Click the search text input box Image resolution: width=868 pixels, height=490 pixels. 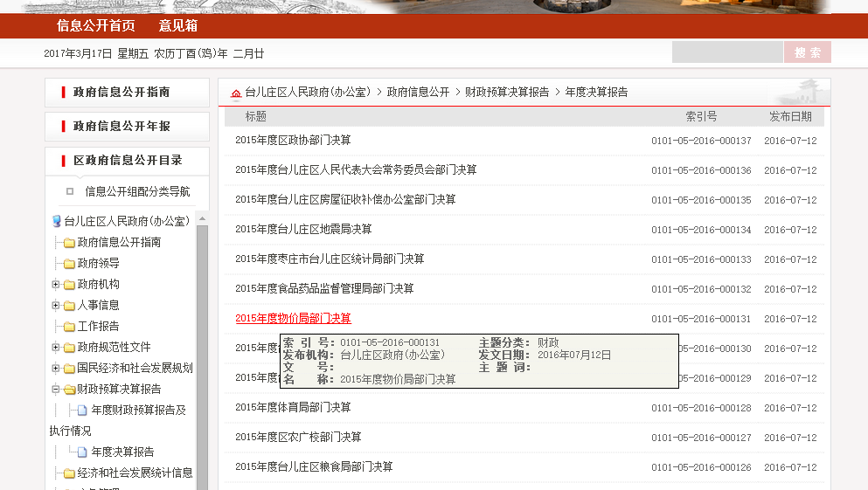pyautogui.click(x=727, y=52)
